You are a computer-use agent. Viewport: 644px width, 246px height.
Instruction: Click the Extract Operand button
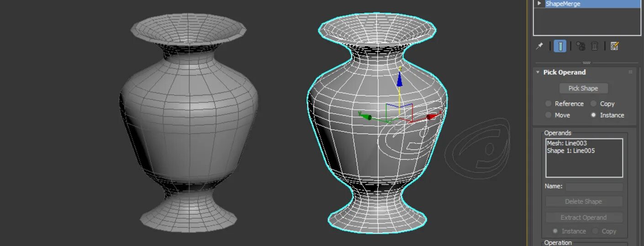click(x=583, y=218)
